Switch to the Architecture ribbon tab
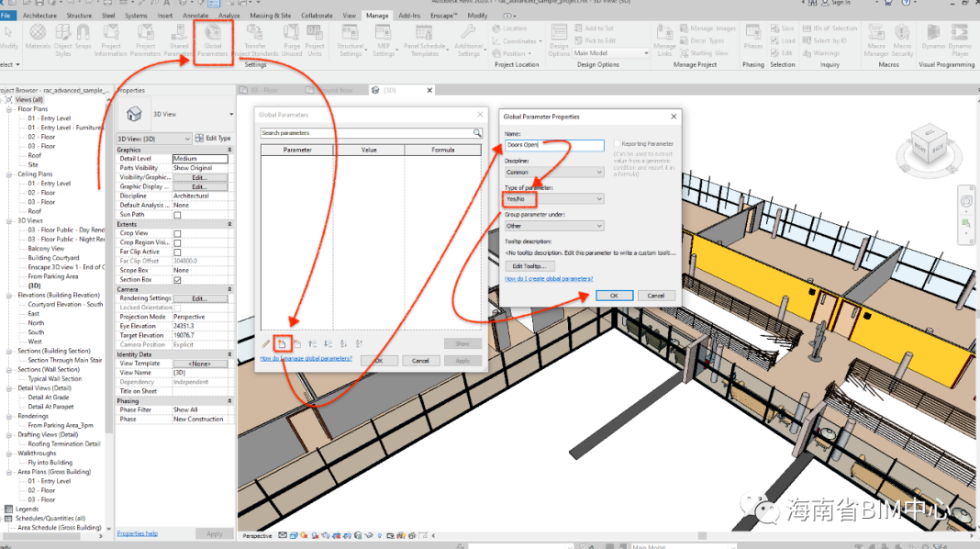Image resolution: width=980 pixels, height=549 pixels. click(39, 16)
